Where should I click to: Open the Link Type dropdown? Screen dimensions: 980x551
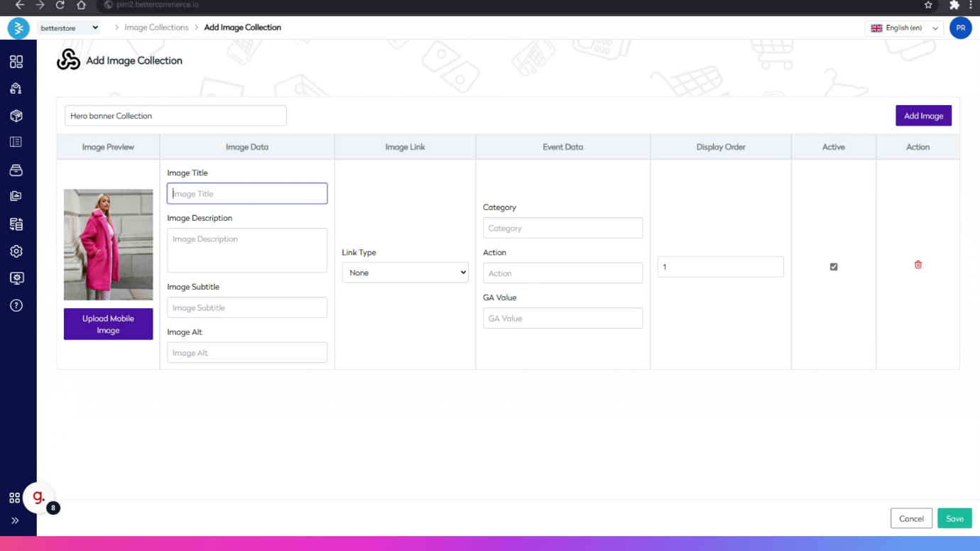click(405, 273)
